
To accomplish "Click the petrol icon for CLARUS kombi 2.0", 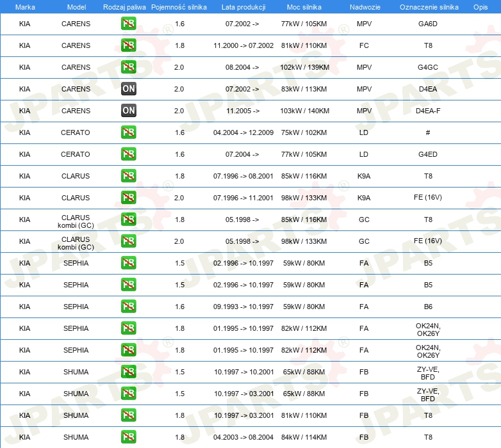I will 128,241.
